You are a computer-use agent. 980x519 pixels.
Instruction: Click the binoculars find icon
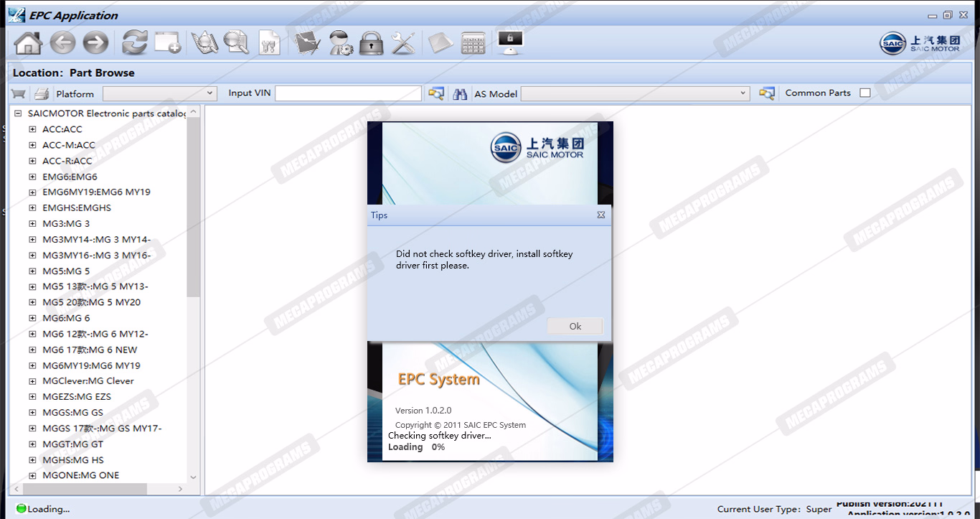coord(461,93)
